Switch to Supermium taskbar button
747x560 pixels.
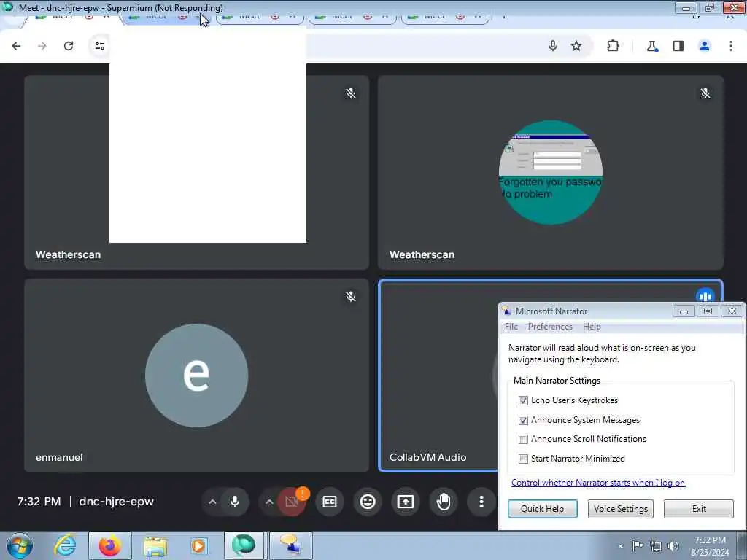[244, 545]
